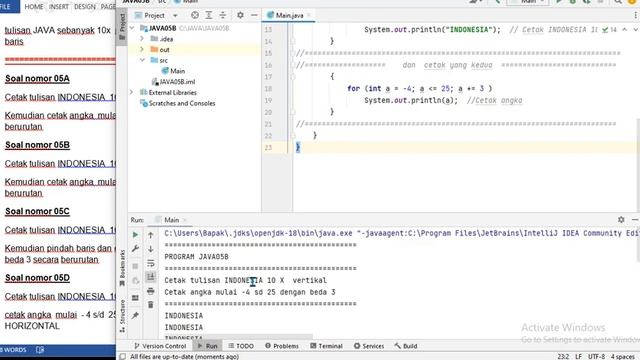Collapse the JAVA05B project root node
The width and height of the screenshot is (640, 360).
coord(132,28)
